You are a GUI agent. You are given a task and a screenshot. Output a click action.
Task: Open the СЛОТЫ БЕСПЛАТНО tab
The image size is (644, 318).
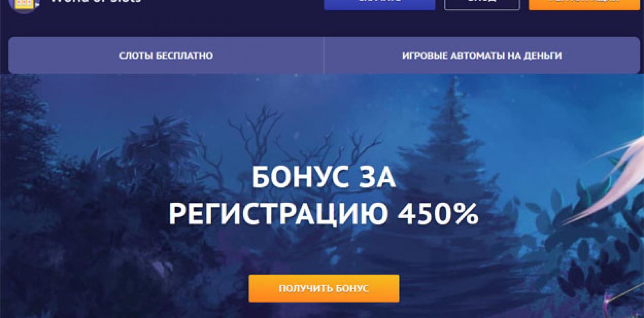tap(166, 55)
